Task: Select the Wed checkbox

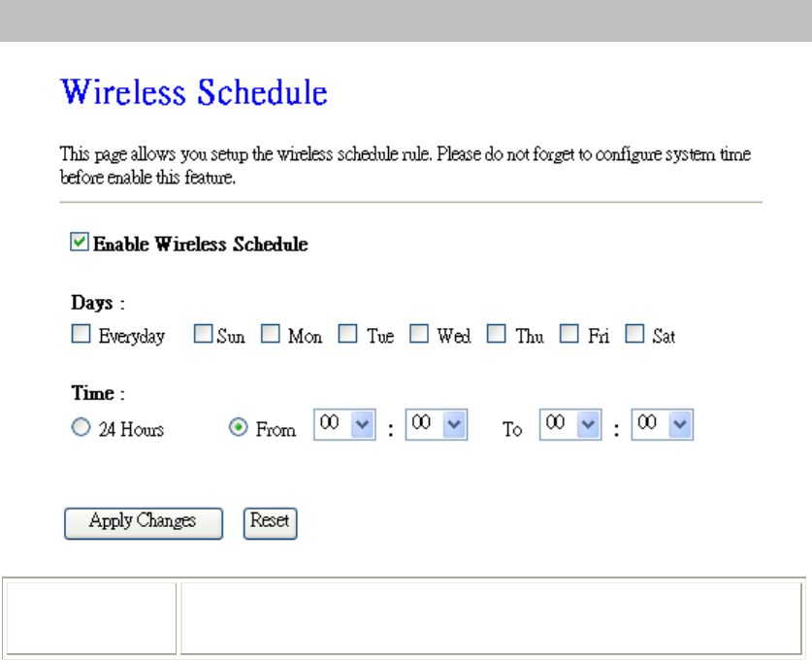Action: click(x=419, y=334)
